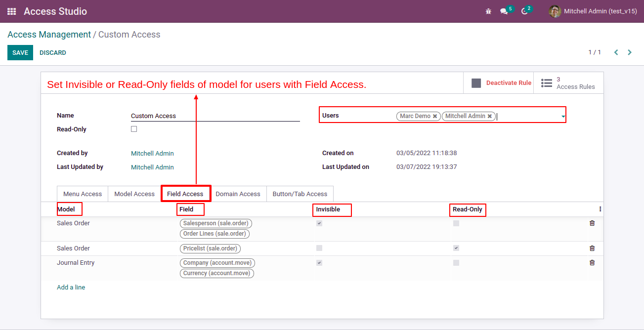Open the table column options kebab menu

point(600,209)
